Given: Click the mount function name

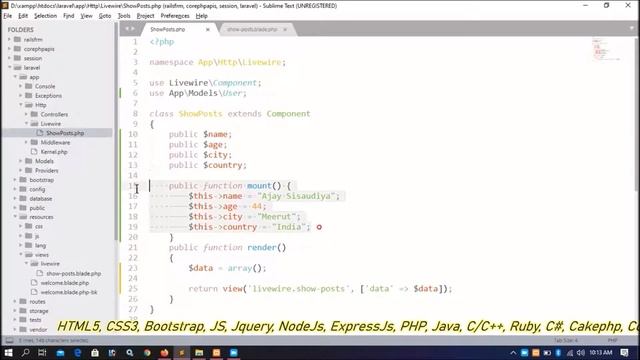Looking at the screenshot, I should pyautogui.click(x=259, y=186).
